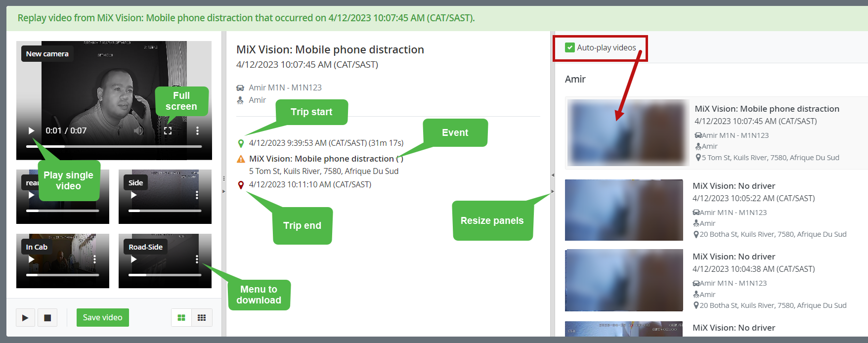Select trip end time 10:11:10 AM text

pyautogui.click(x=310, y=184)
